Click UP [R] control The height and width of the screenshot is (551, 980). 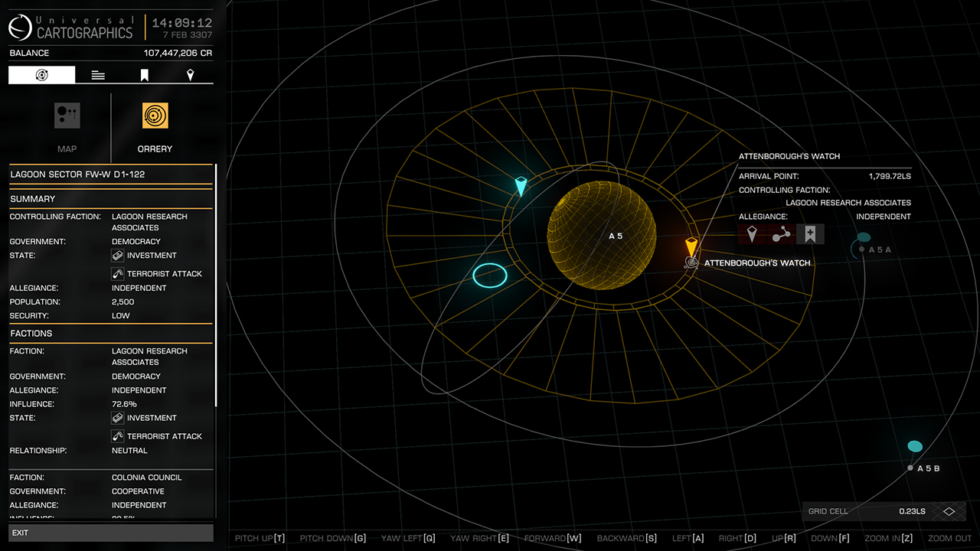[783, 538]
